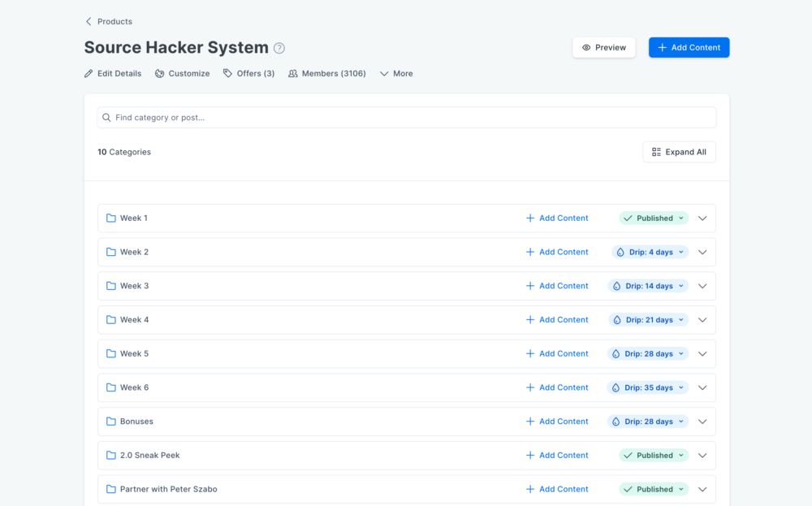Select the Week 4 category name
The height and width of the screenshot is (506, 812).
pyautogui.click(x=134, y=319)
